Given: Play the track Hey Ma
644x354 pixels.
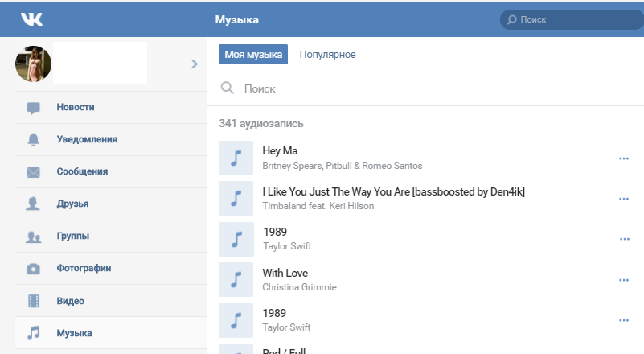Looking at the screenshot, I should coord(236,158).
